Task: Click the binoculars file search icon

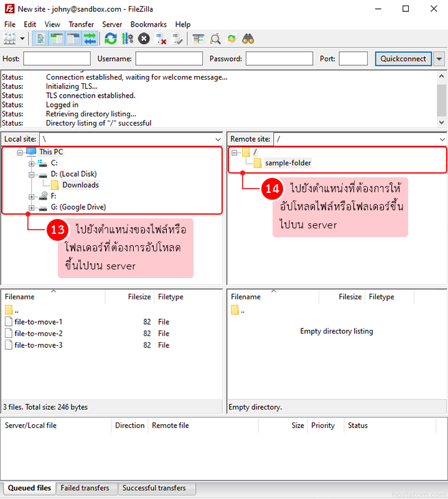Action: pos(248,39)
